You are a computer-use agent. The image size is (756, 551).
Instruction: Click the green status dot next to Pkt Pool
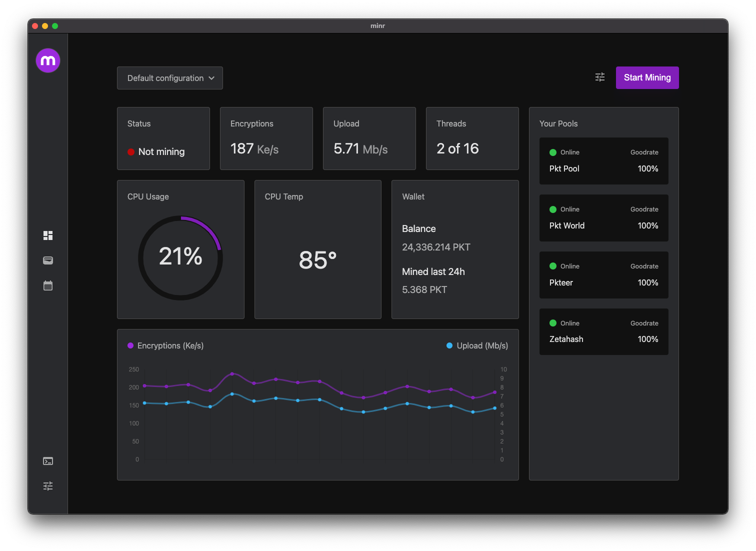click(552, 152)
